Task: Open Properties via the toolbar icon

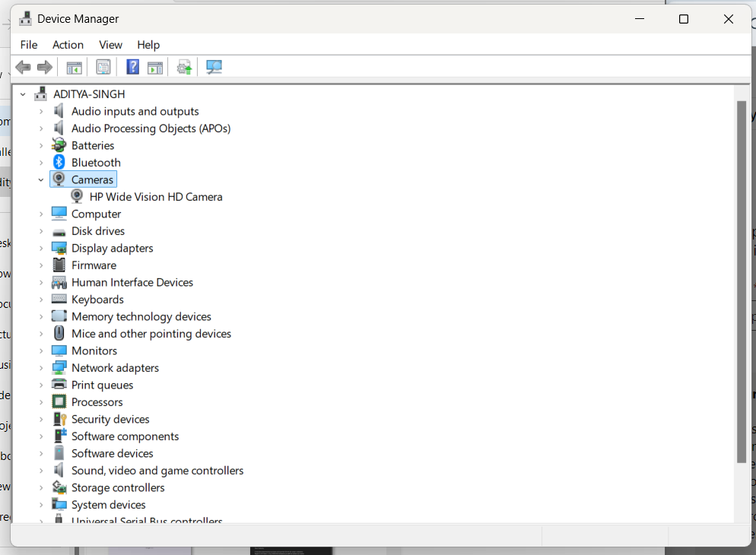Action: point(103,67)
